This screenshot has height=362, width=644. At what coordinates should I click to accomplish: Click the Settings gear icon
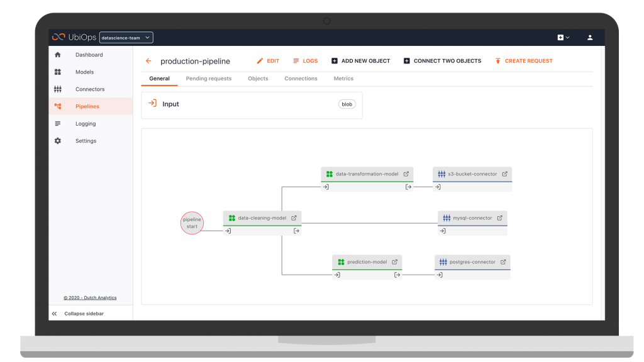pos(57,141)
